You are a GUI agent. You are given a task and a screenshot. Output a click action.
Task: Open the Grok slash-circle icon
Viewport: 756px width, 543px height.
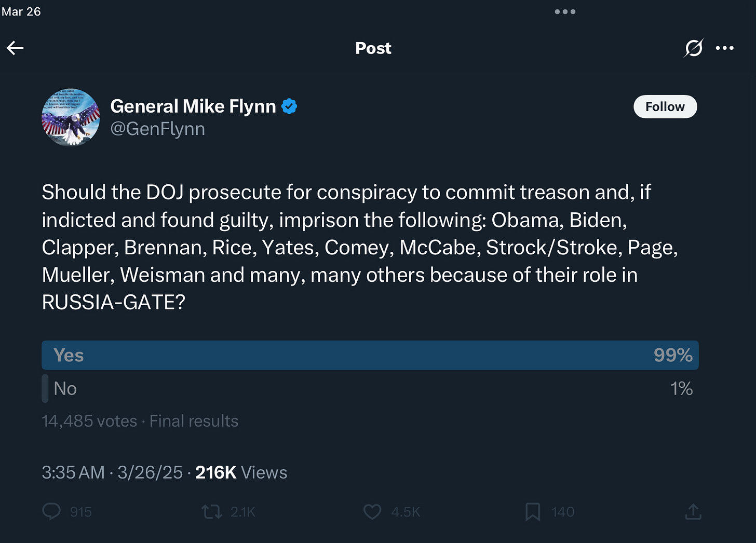[x=694, y=48]
